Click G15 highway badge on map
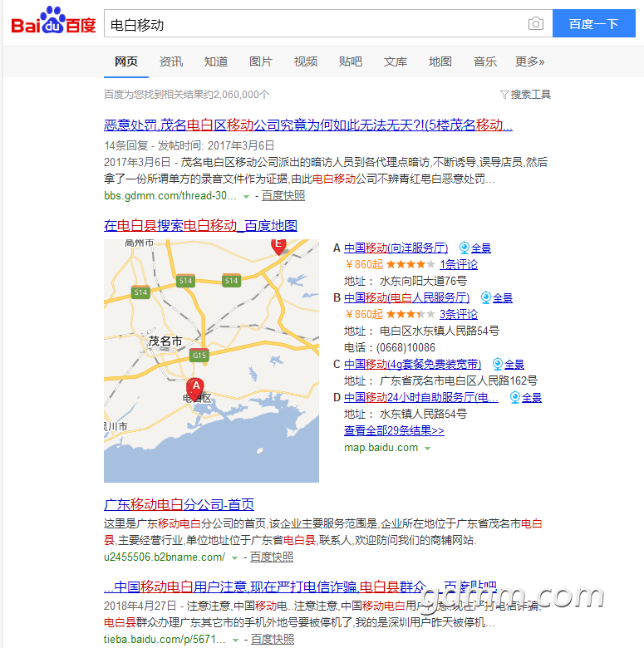644x648 pixels. (199, 355)
